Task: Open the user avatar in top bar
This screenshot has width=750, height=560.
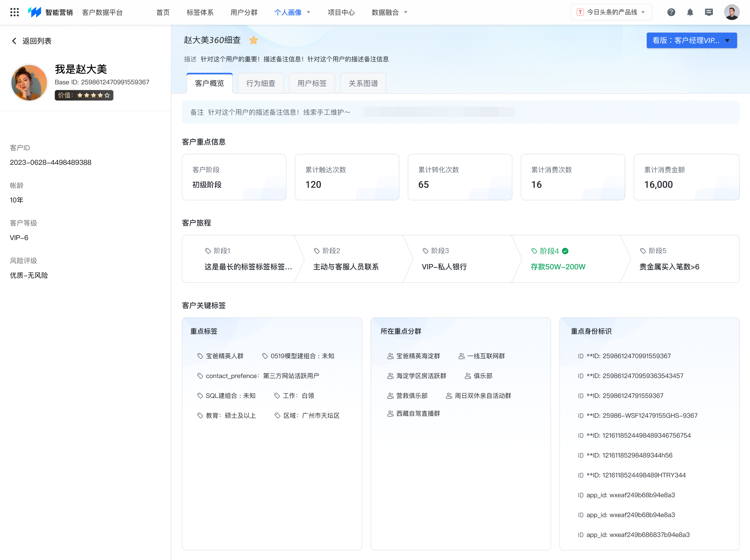Action: (732, 12)
